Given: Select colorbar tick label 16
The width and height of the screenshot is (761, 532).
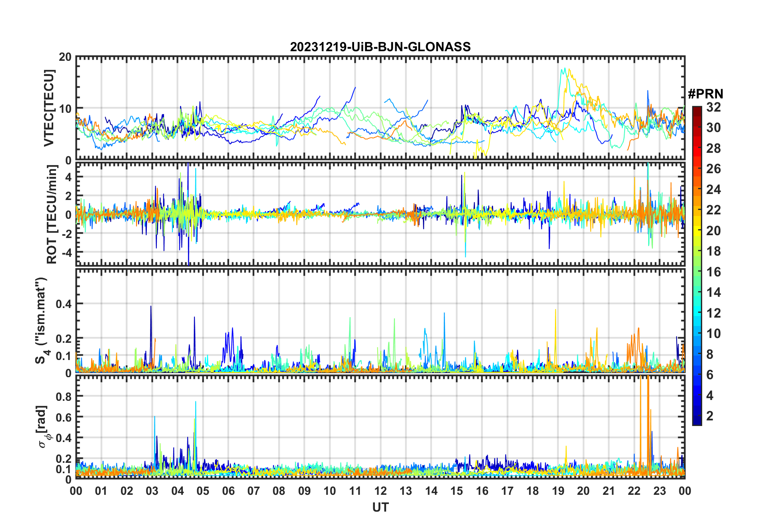Looking at the screenshot, I should tap(713, 272).
